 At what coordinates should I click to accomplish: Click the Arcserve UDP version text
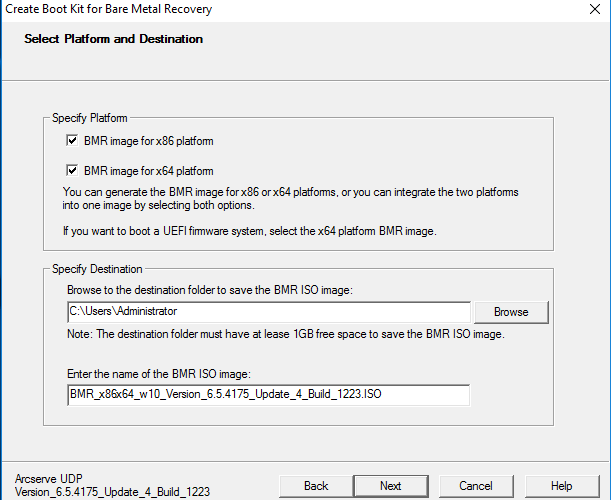click(112, 485)
